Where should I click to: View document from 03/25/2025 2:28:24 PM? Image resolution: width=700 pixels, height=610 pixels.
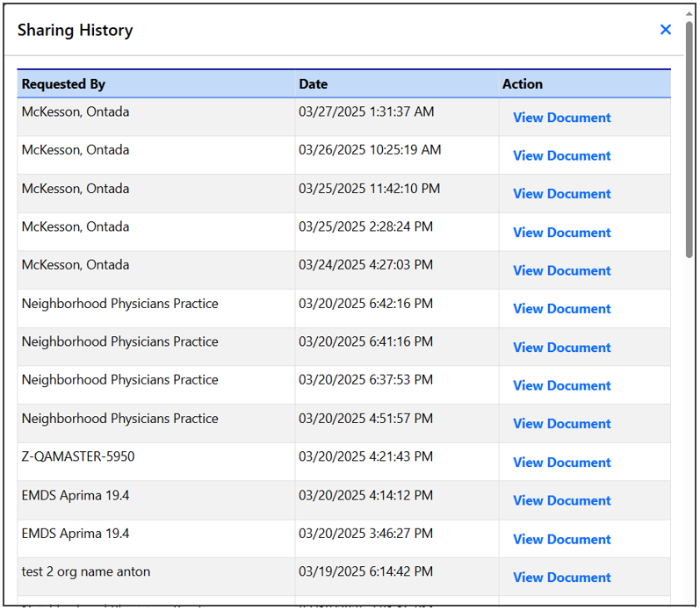tap(561, 233)
